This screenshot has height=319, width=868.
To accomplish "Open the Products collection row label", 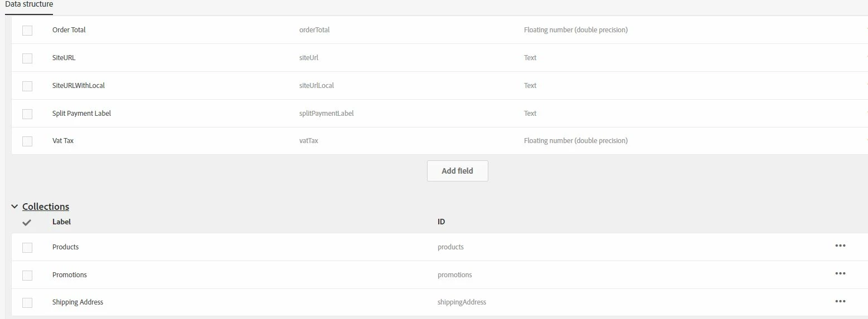I will (x=65, y=247).
